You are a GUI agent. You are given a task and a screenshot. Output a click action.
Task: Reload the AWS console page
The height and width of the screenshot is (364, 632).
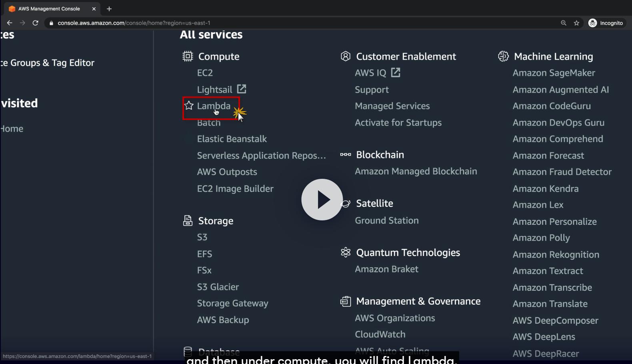coord(35,23)
